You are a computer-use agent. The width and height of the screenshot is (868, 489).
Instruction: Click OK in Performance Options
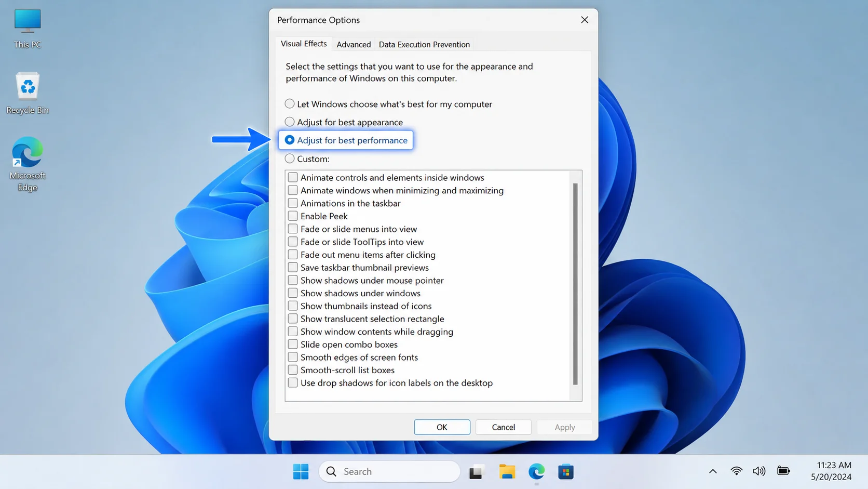(442, 427)
